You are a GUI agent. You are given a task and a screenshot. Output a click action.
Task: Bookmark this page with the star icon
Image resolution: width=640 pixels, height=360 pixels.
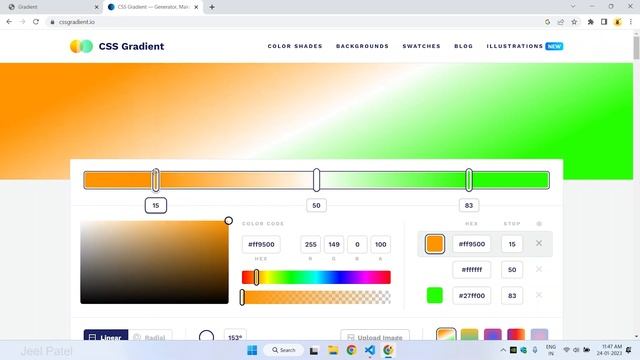click(574, 22)
